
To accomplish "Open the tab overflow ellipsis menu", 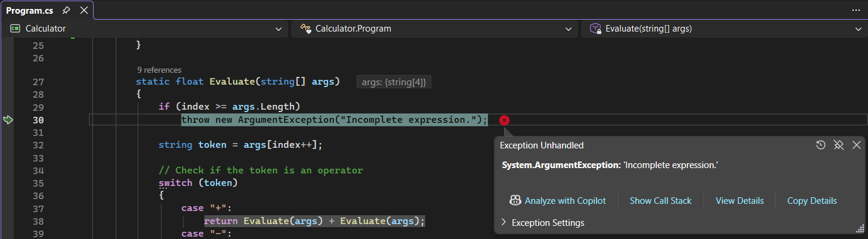I will 856,10.
